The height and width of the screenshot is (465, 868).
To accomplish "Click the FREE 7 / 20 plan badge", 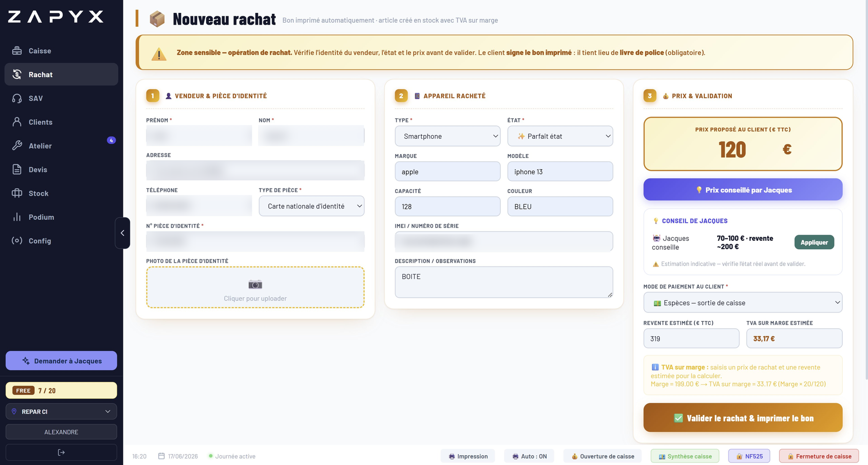I will [61, 390].
